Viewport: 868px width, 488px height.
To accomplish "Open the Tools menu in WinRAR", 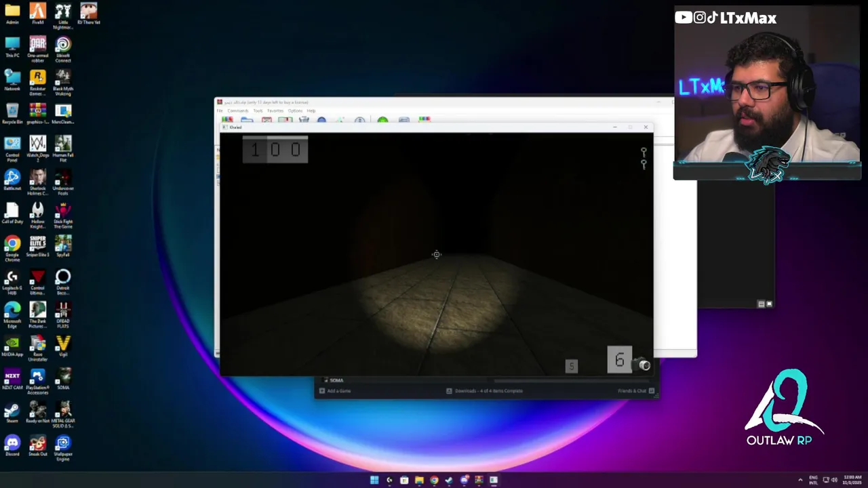I will 258,110.
